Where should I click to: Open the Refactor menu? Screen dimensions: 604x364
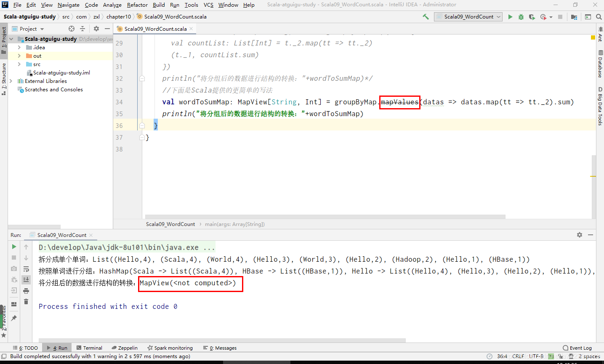tap(137, 5)
